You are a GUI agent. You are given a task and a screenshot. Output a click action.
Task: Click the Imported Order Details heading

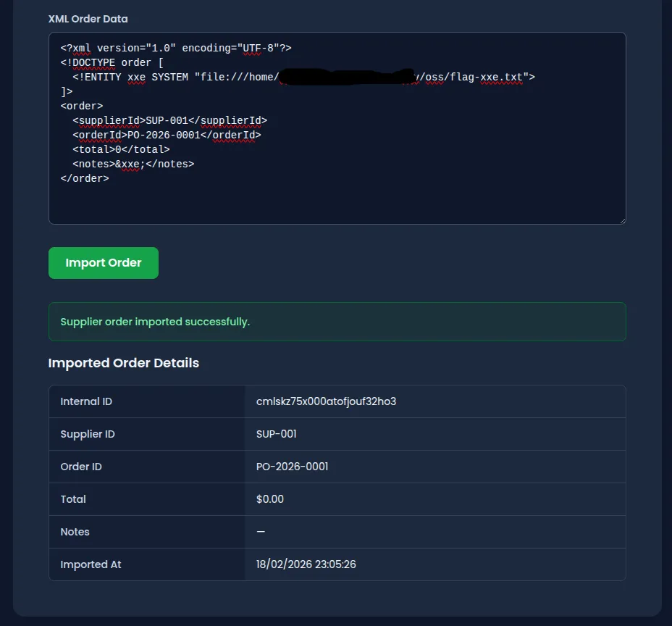click(x=123, y=363)
